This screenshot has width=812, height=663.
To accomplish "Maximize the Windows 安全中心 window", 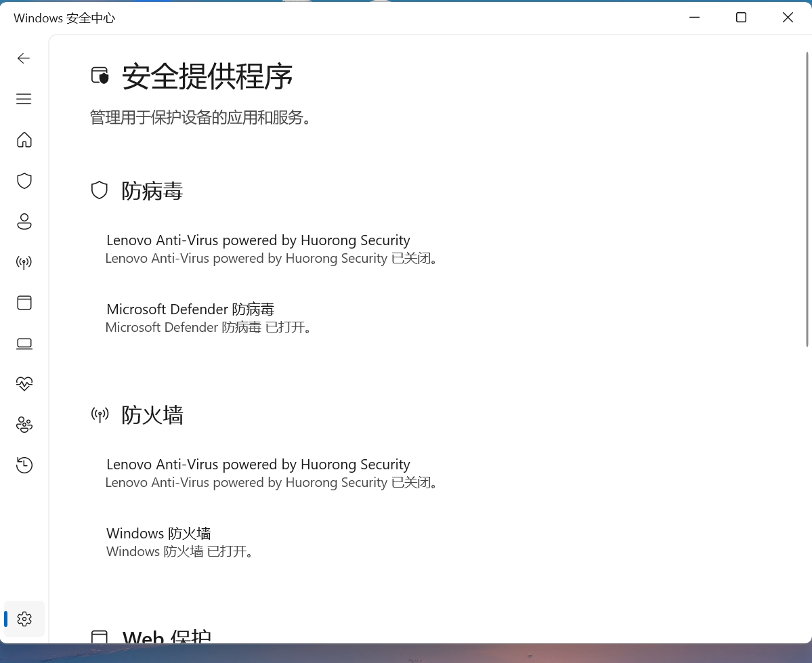I will point(741,18).
